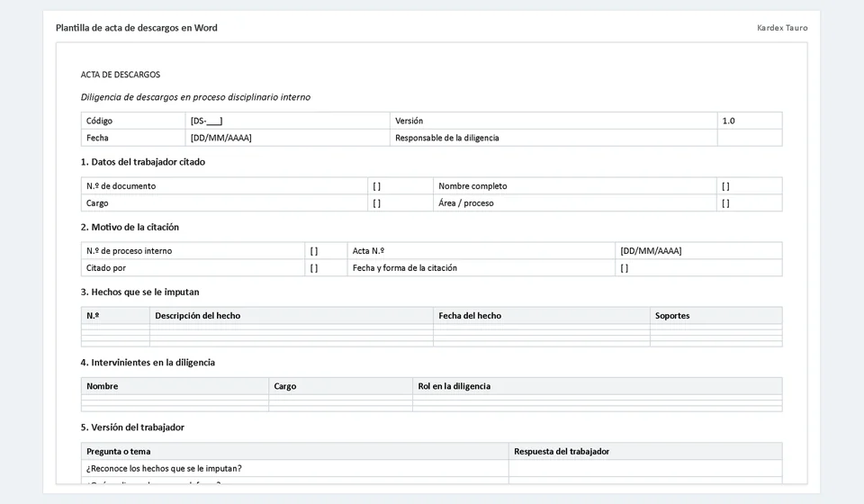
Task: Click the bracket field next to 'N.º de proceso interno'
Action: [326, 250]
